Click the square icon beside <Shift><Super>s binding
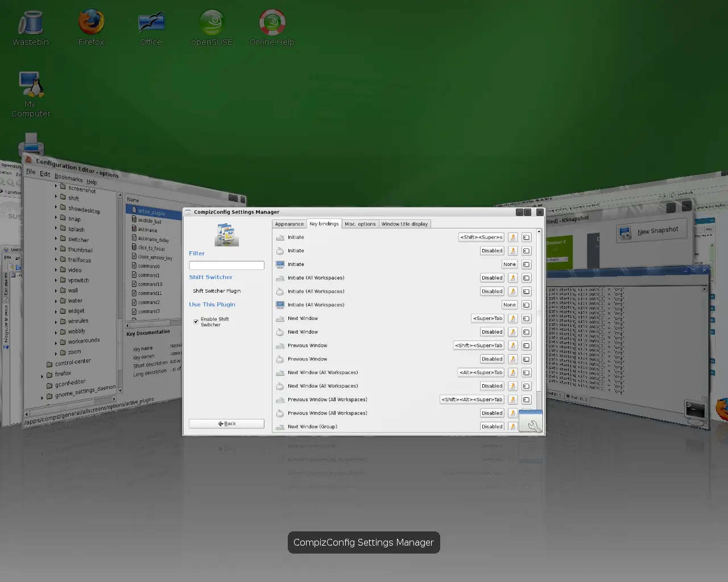728x582 pixels. tap(526, 237)
